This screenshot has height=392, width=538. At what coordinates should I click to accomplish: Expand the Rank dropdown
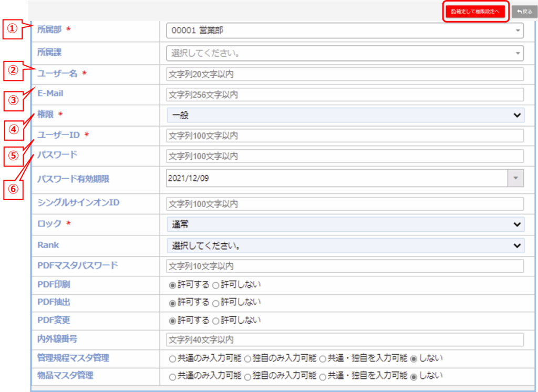pos(345,245)
